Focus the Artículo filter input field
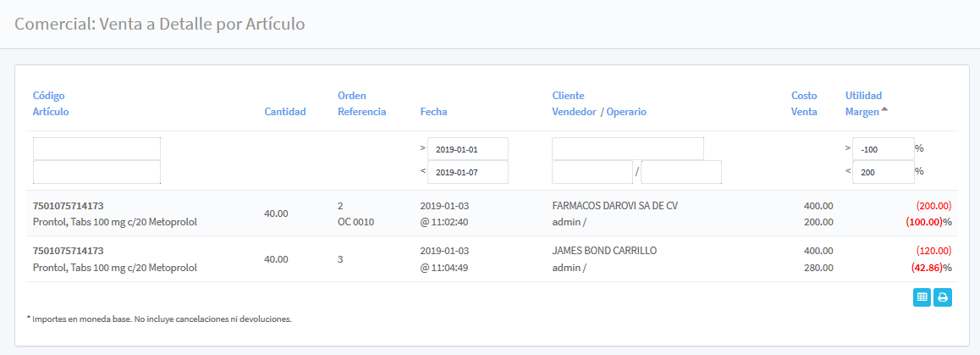The height and width of the screenshot is (355, 980). [x=96, y=172]
